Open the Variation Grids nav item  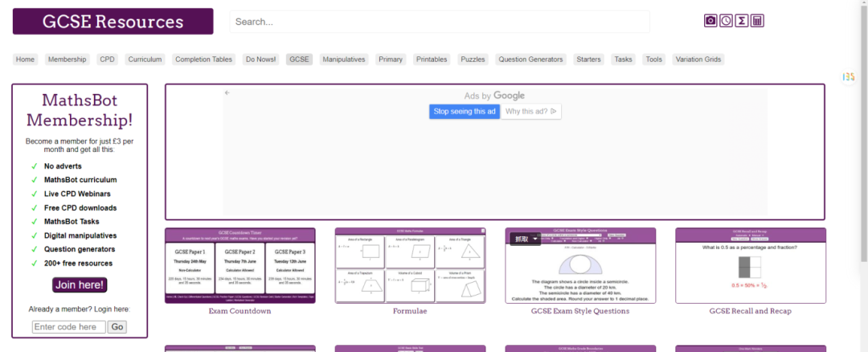(x=698, y=59)
